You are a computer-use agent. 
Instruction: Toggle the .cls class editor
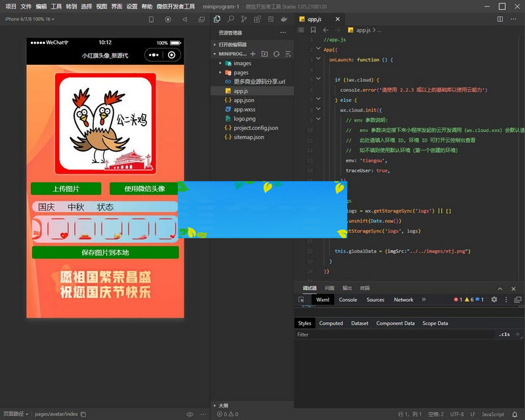[504, 335]
